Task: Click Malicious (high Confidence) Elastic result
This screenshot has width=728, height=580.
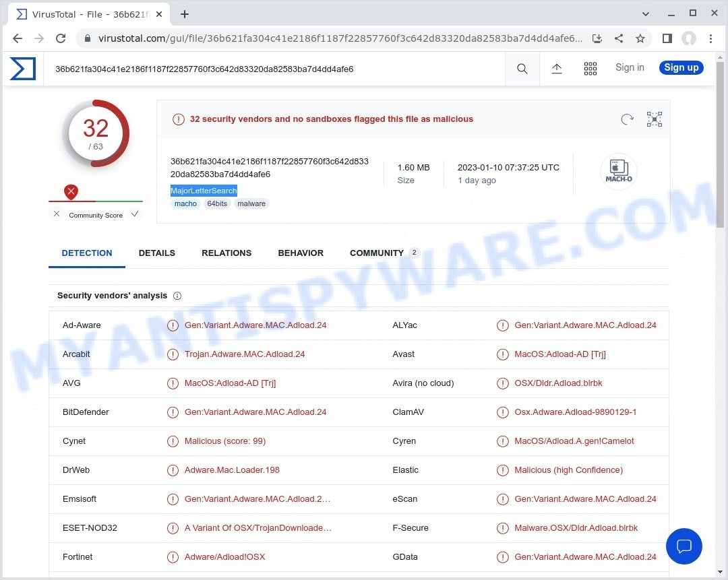Action: point(568,470)
